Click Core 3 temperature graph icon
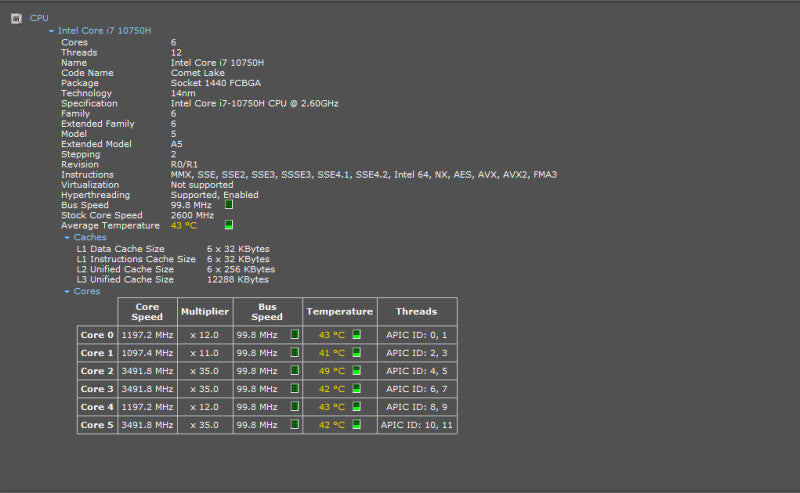 coord(357,388)
